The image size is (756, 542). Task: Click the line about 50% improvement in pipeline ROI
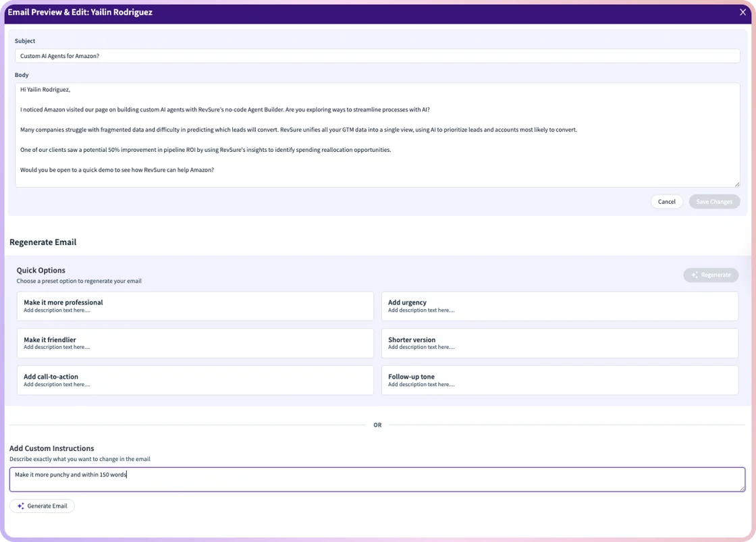[205, 150]
